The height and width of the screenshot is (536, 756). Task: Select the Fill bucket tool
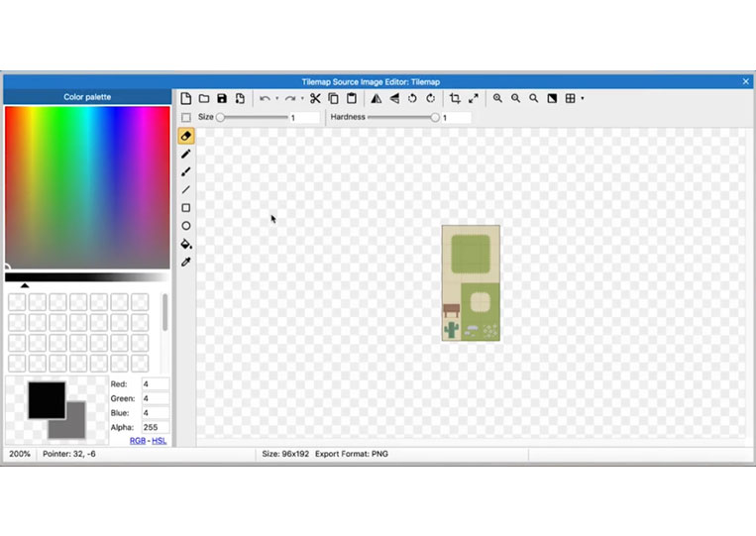(186, 244)
